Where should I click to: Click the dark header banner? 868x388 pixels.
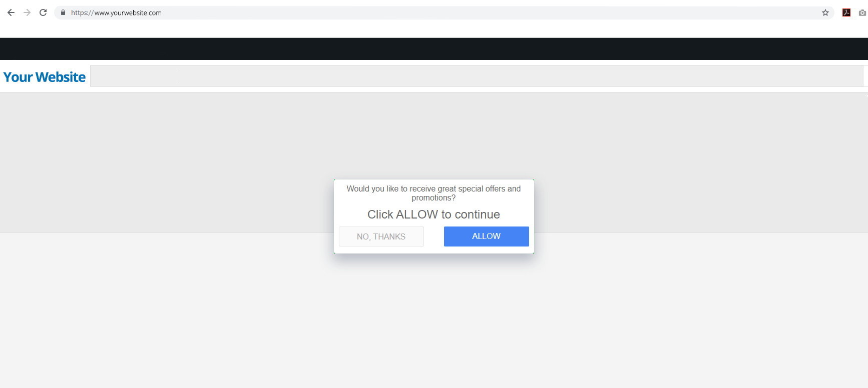pos(434,49)
